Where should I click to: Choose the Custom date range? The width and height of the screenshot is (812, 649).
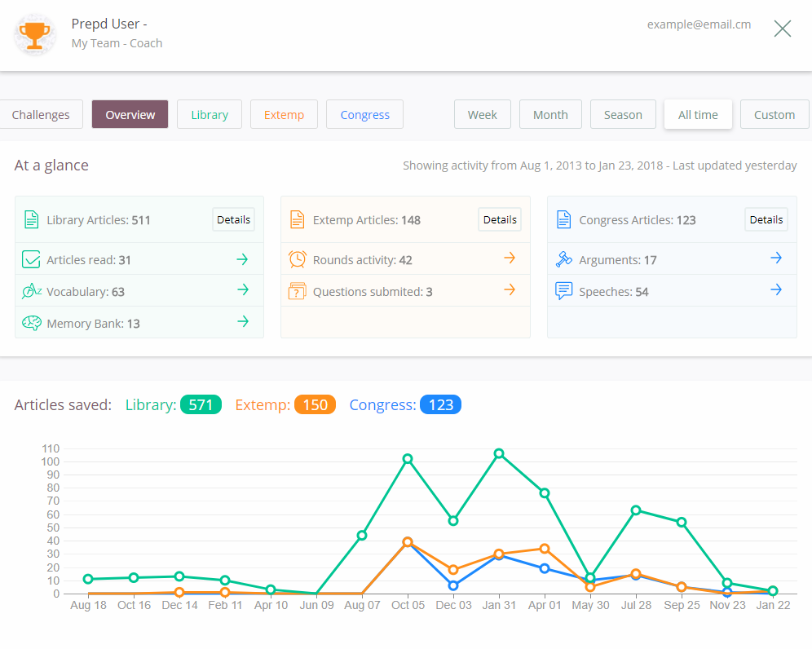[774, 114]
